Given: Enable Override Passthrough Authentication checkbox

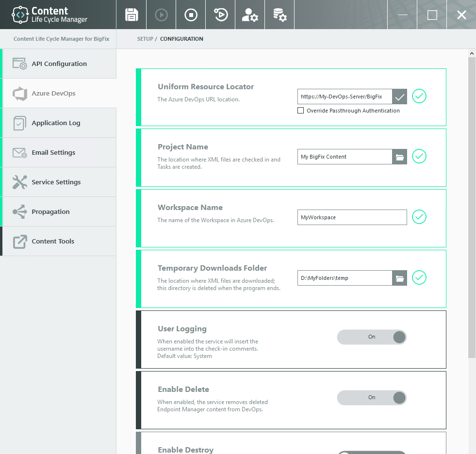Looking at the screenshot, I should point(300,111).
